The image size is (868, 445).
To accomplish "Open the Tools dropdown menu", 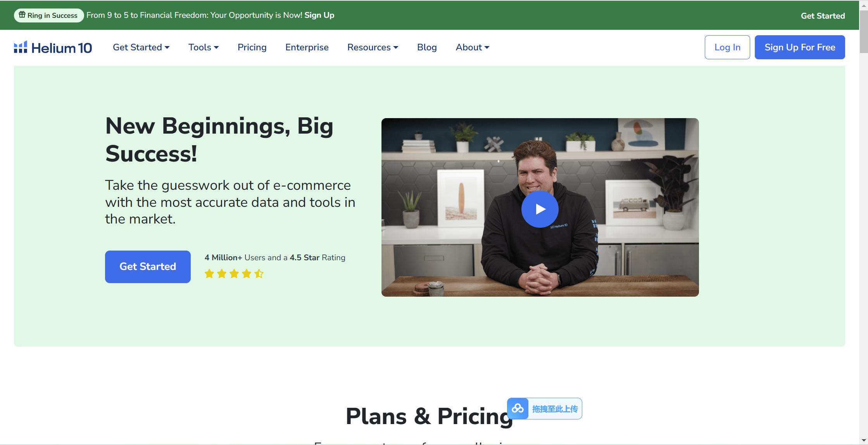I will click(x=204, y=47).
